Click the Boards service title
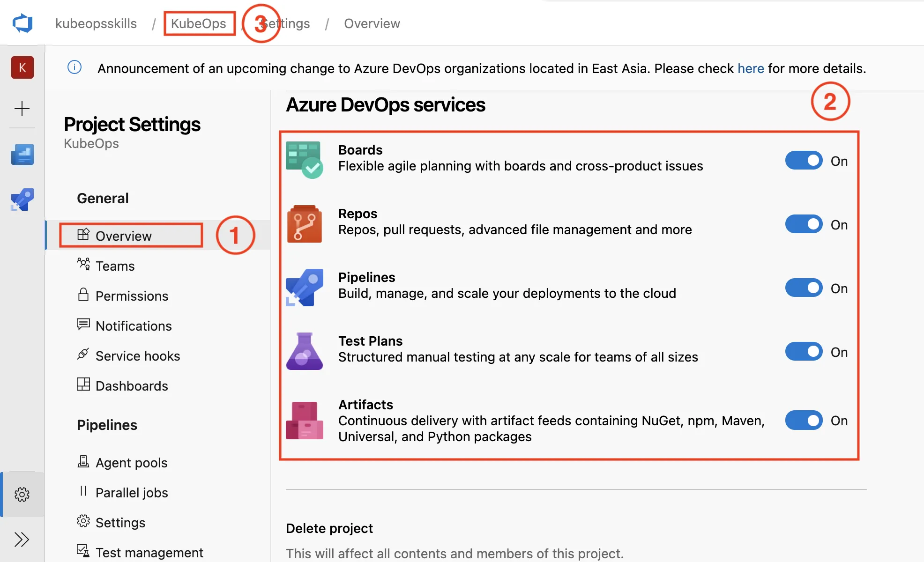Viewport: 924px width, 562px height. coord(360,150)
